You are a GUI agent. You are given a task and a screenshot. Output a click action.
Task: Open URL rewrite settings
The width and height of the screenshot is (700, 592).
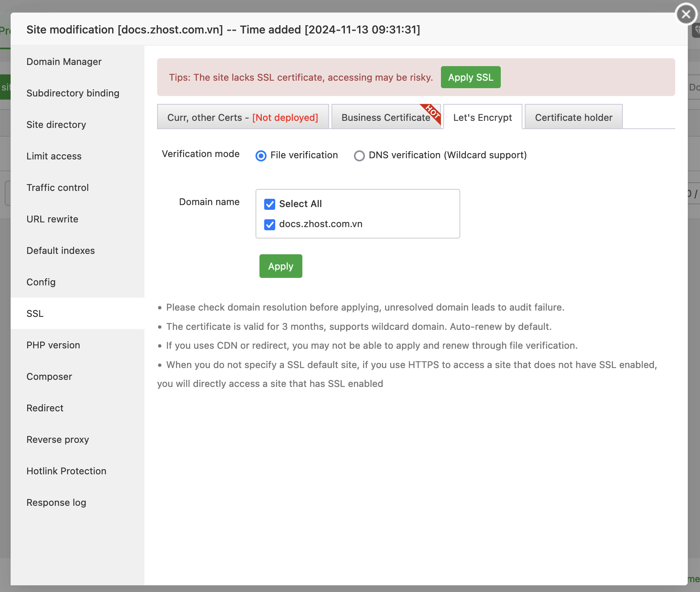click(x=52, y=219)
